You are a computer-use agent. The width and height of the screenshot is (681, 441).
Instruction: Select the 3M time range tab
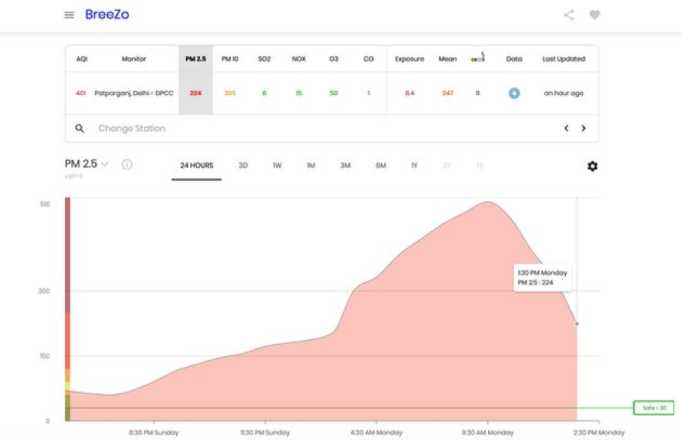[345, 166]
